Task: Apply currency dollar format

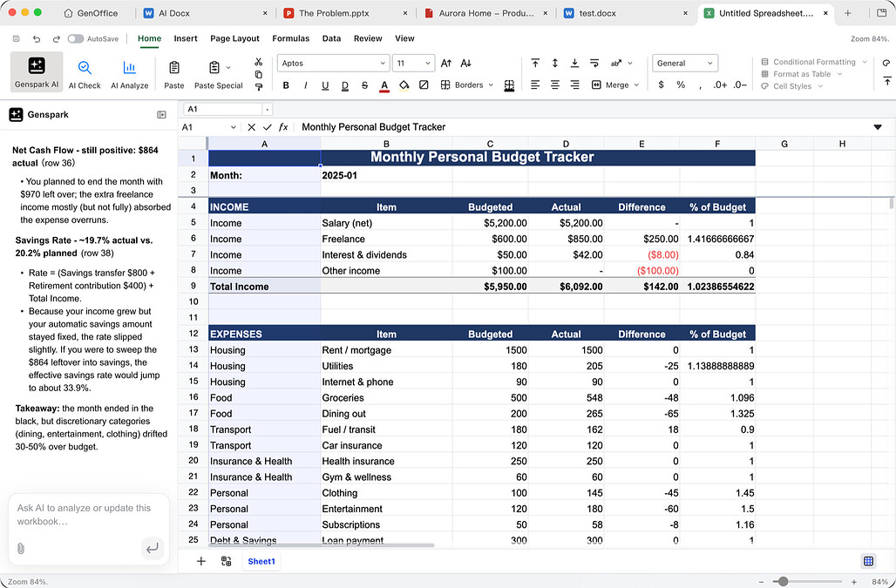Action: [662, 85]
